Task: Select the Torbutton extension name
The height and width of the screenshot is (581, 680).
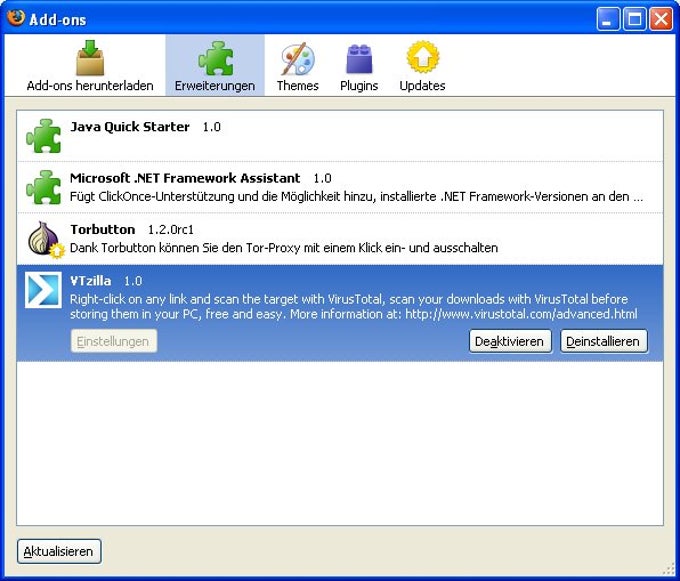Action: point(102,229)
